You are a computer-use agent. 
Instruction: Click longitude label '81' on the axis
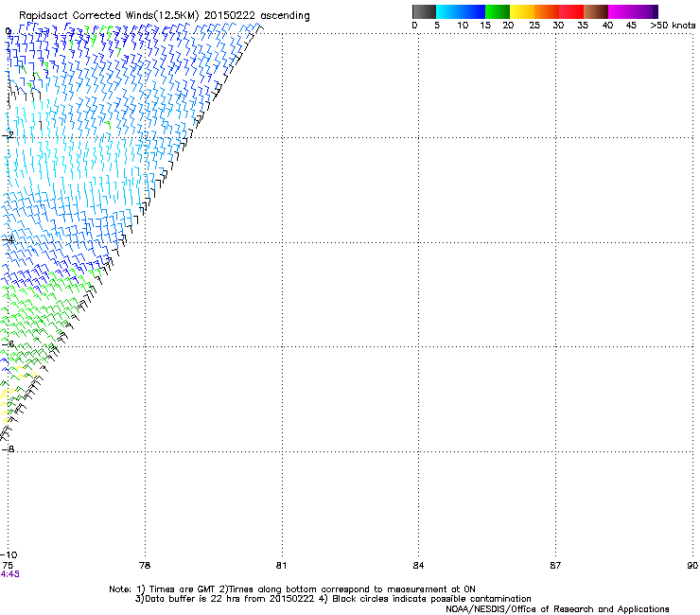point(281,566)
